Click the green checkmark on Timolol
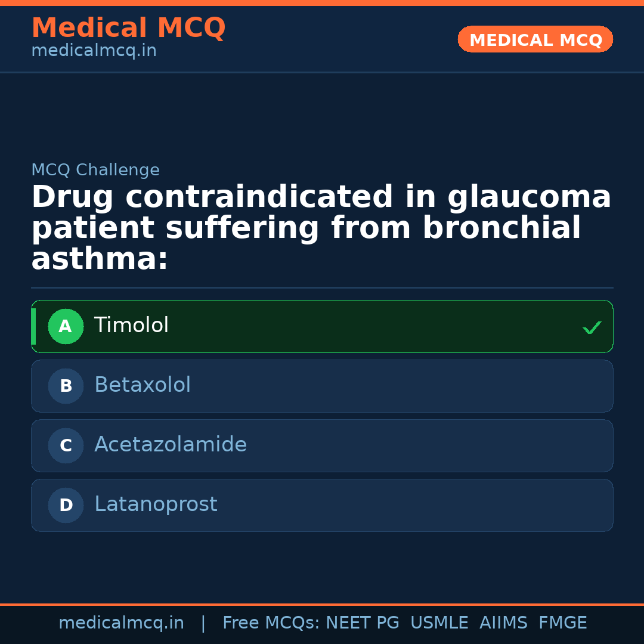Image resolution: width=644 pixels, height=644 pixels. click(592, 327)
